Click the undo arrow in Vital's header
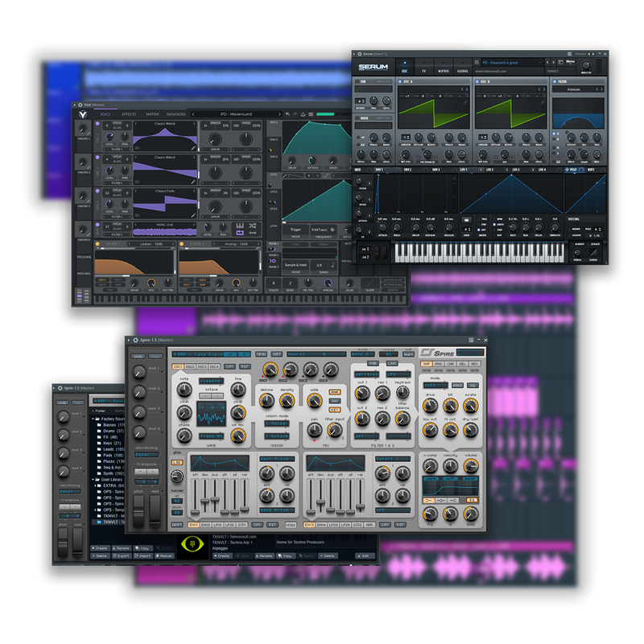 pos(287,114)
